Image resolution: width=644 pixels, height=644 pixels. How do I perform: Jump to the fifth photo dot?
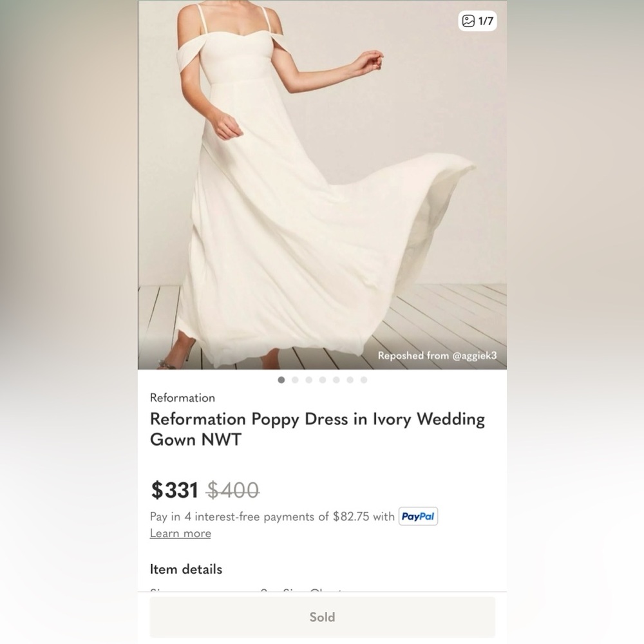[x=336, y=380]
